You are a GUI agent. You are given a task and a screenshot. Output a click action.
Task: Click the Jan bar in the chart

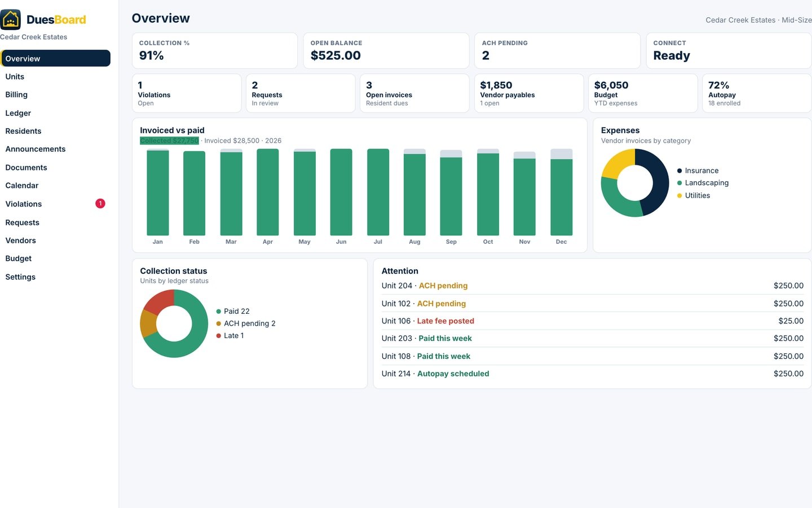158,192
